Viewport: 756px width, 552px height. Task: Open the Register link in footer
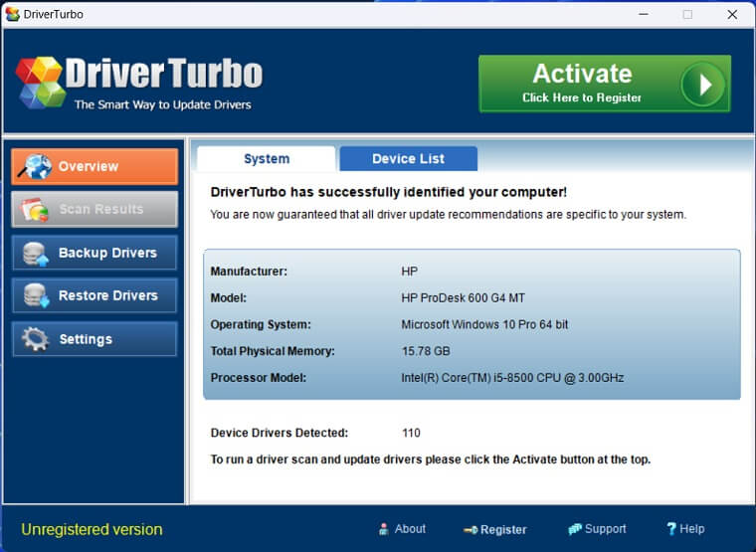495,529
